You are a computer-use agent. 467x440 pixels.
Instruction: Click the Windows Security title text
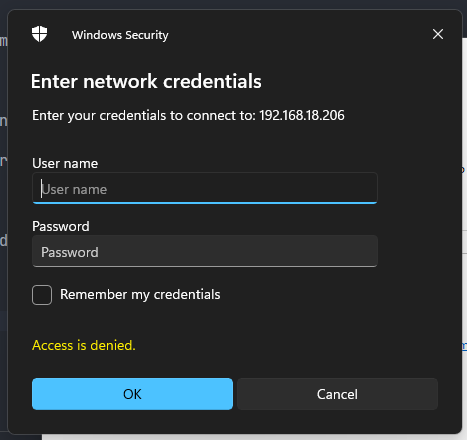pyautogui.click(x=120, y=35)
